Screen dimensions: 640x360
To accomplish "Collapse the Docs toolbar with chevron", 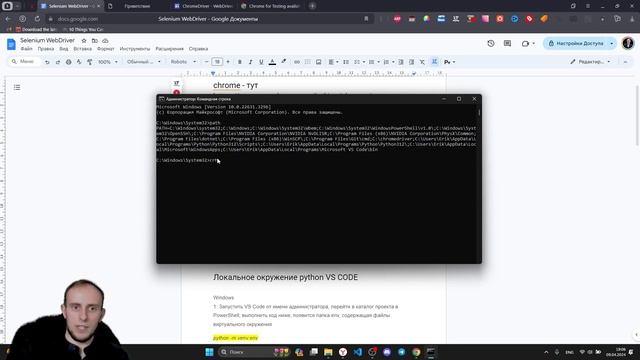I will point(625,62).
